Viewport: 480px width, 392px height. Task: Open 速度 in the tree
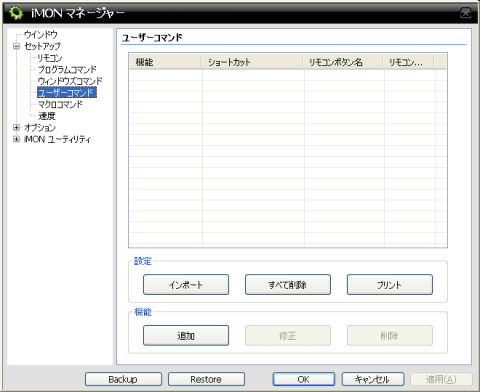[47, 116]
